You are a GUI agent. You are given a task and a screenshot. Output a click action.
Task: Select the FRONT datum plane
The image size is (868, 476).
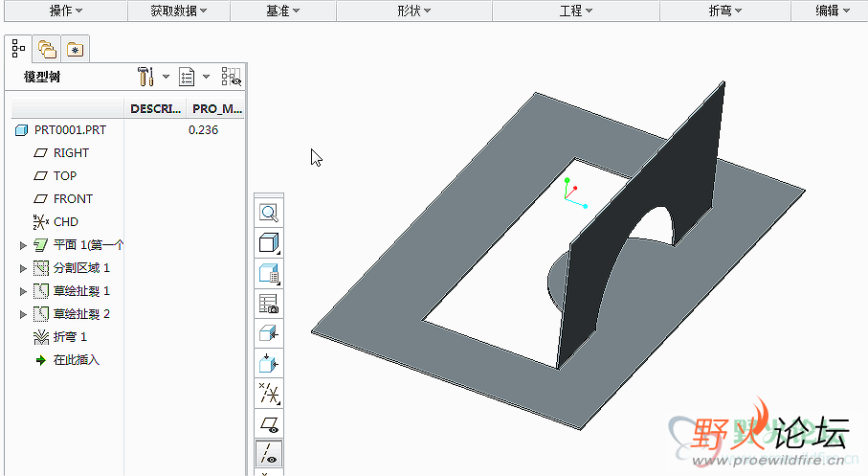pyautogui.click(x=73, y=199)
